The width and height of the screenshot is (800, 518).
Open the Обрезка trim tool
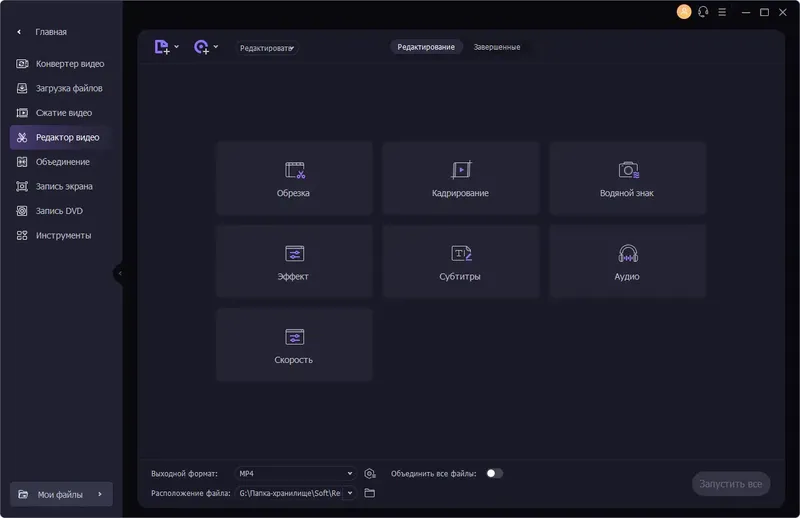[x=294, y=178]
